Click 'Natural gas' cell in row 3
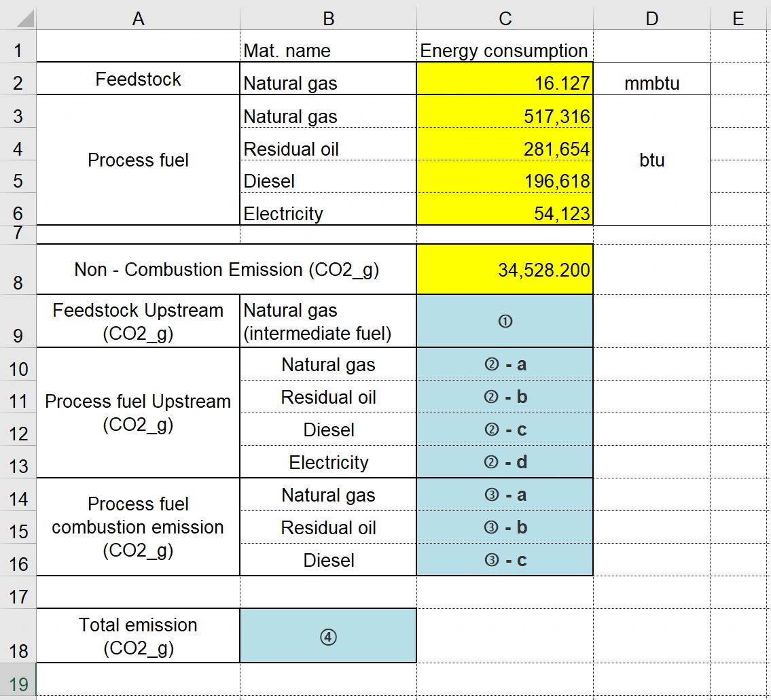 click(329, 111)
